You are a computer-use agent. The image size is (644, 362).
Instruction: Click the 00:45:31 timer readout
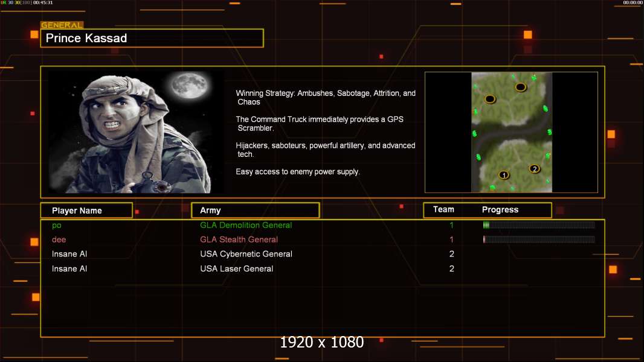[x=43, y=2]
